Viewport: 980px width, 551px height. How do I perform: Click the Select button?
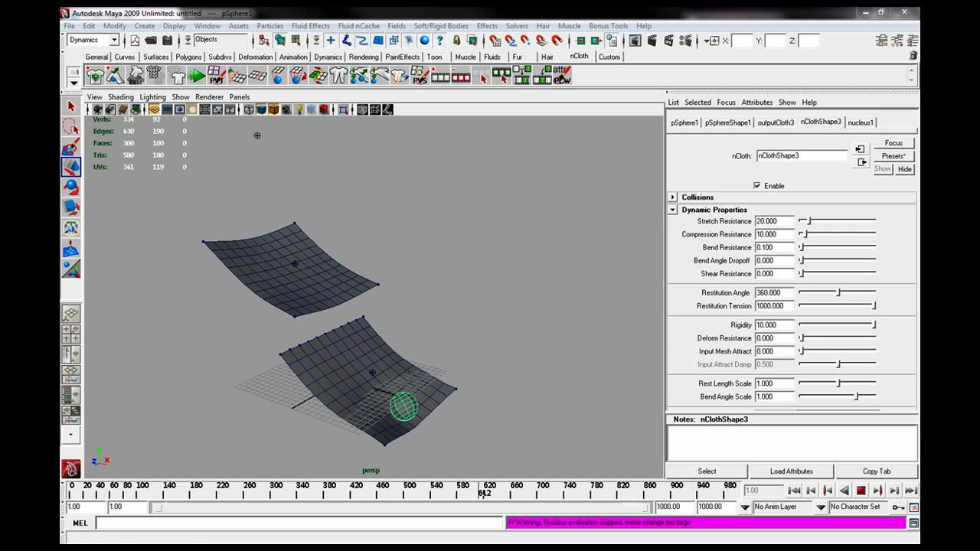[x=707, y=471]
